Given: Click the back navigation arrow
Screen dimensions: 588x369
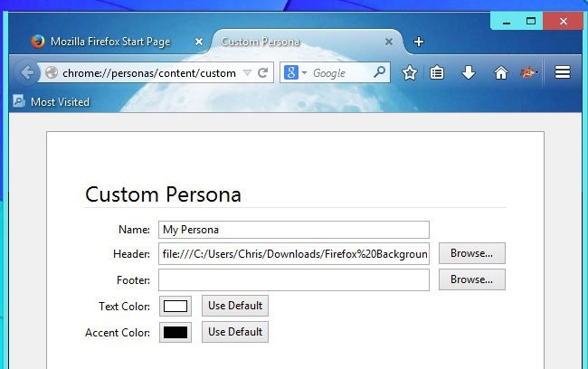Looking at the screenshot, I should (27, 72).
